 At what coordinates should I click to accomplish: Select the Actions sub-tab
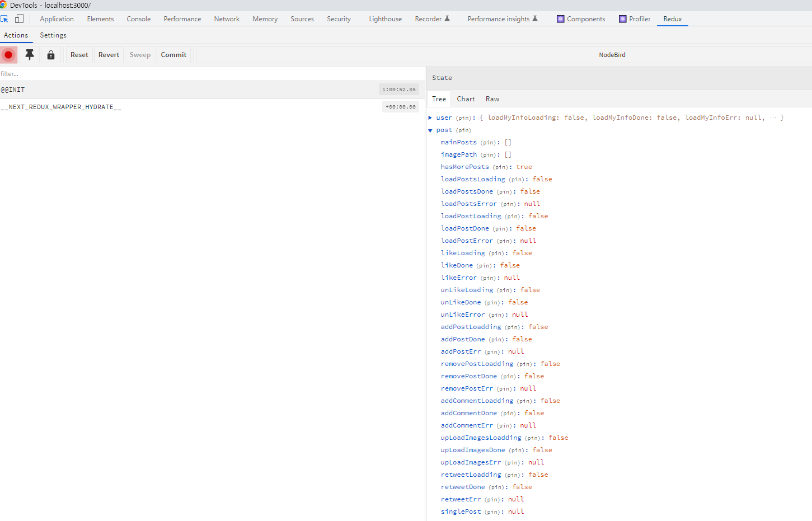point(16,35)
